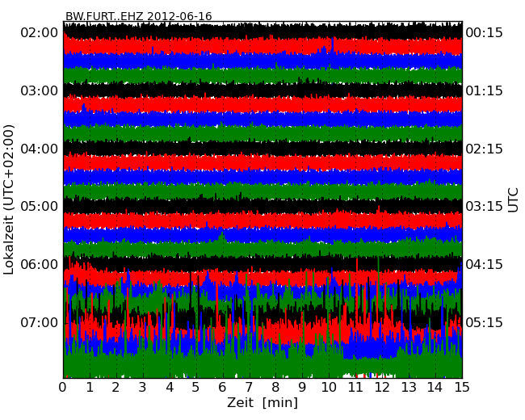This screenshot has width=525, height=420.
Task: Click x-axis tick label 5
Action: click(x=196, y=387)
